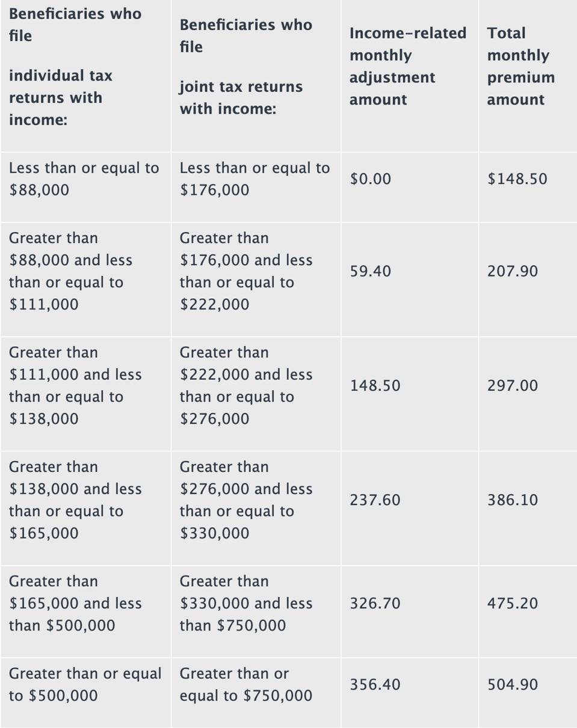577x728 pixels.
Task: Click the 237.60 adjustment amount
Action: click(x=375, y=500)
